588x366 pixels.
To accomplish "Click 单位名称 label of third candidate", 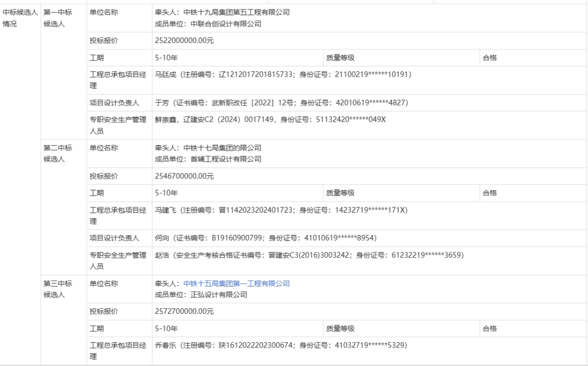I will 104,283.
